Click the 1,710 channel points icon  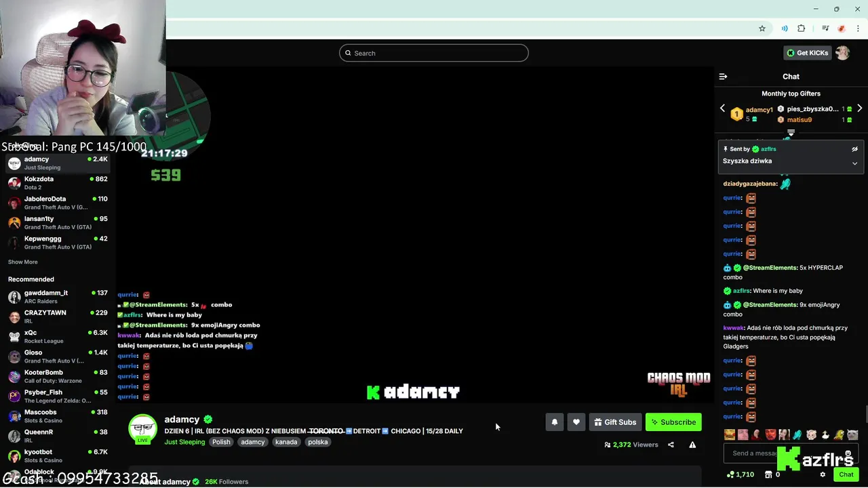[x=730, y=474]
